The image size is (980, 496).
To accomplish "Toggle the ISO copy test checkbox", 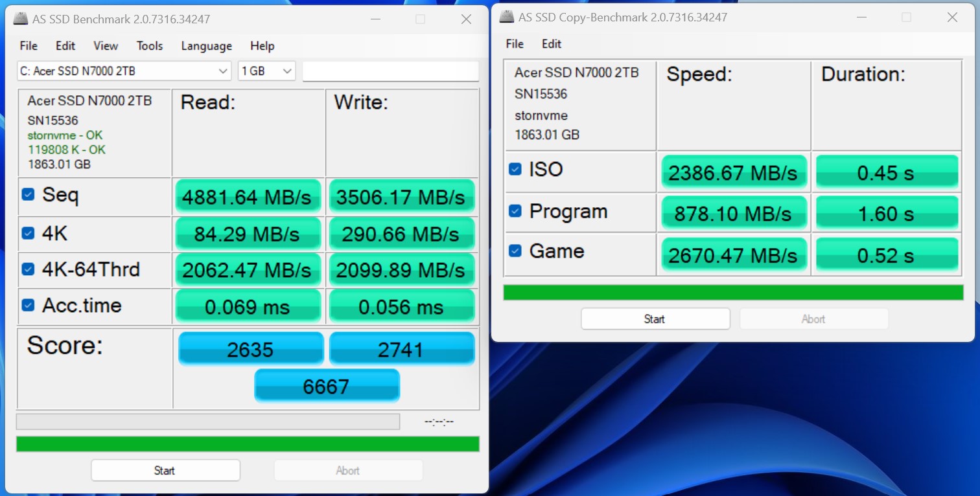I will (x=515, y=169).
